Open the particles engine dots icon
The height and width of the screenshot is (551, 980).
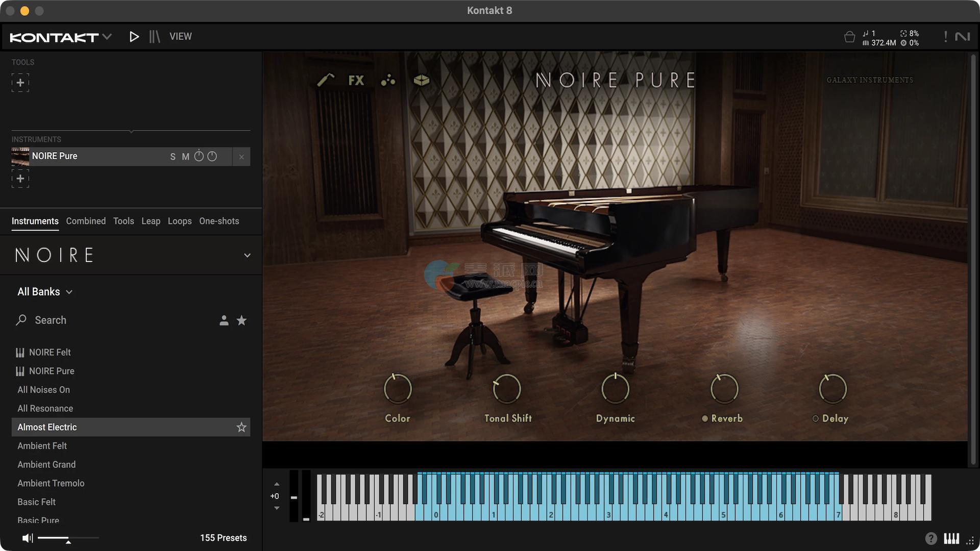click(388, 80)
